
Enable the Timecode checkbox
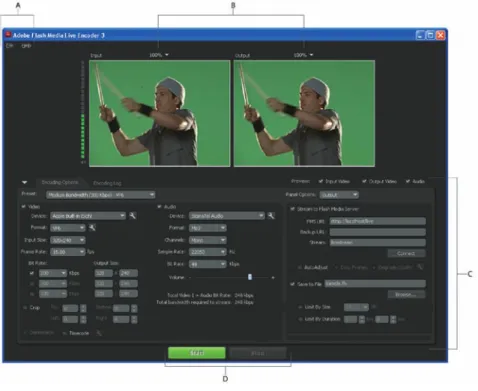coord(65,333)
